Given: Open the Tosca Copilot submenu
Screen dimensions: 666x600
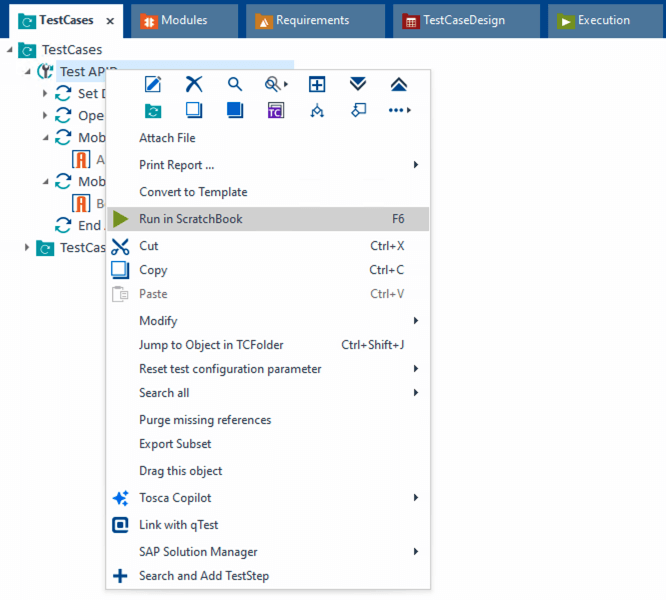Looking at the screenshot, I should (268, 498).
